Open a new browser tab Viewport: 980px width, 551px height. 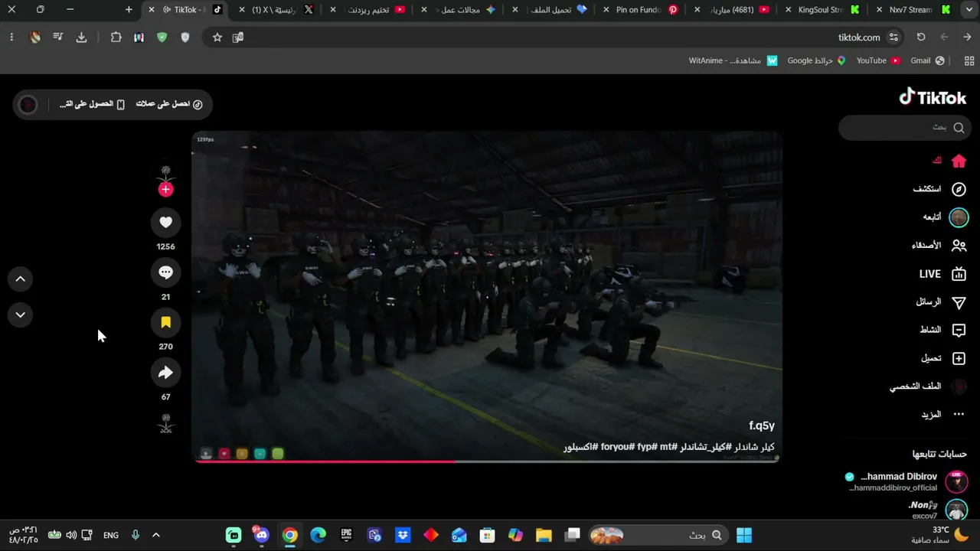click(129, 10)
